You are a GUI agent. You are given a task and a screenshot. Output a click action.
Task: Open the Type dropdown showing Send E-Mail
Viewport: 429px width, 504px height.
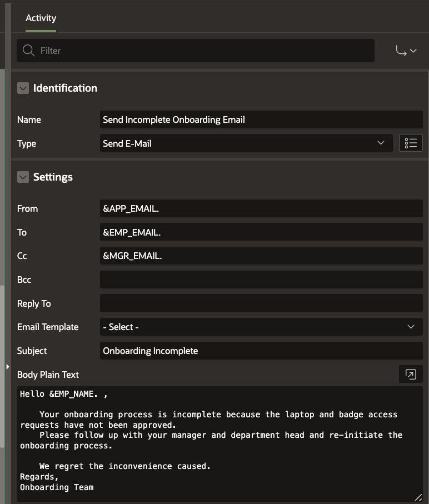245,143
